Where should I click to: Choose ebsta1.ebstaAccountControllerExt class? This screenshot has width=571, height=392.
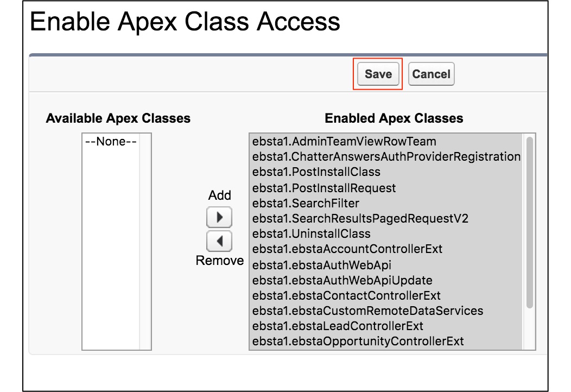347,249
